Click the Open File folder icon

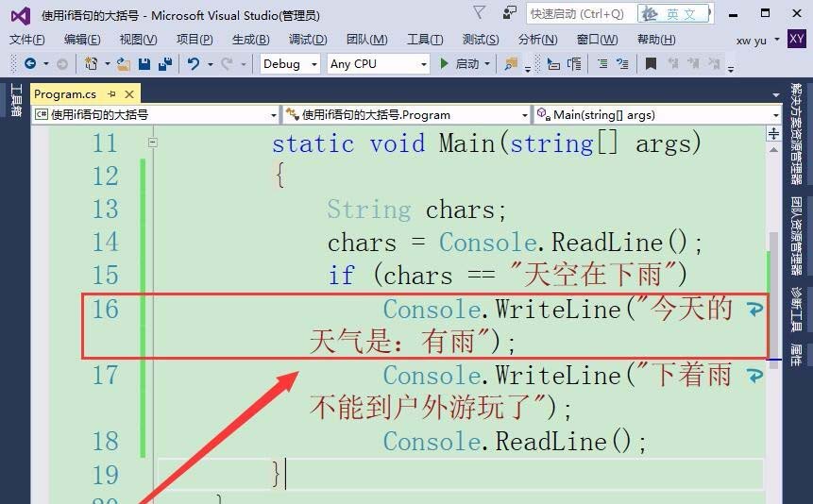124,64
